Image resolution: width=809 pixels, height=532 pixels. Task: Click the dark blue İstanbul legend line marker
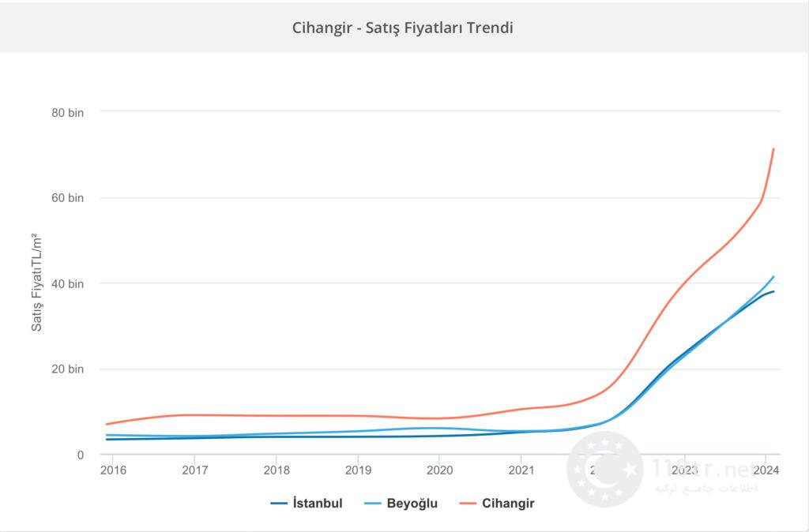tap(278, 503)
